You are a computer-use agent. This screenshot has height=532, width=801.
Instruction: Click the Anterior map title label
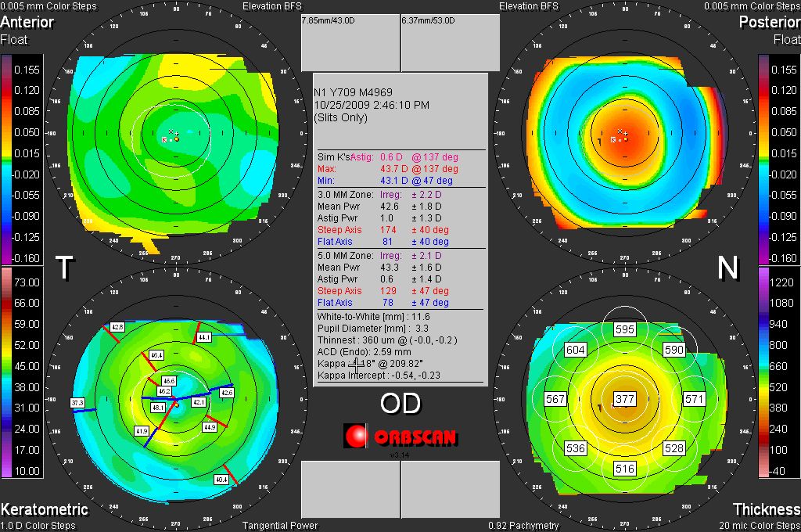click(x=27, y=22)
